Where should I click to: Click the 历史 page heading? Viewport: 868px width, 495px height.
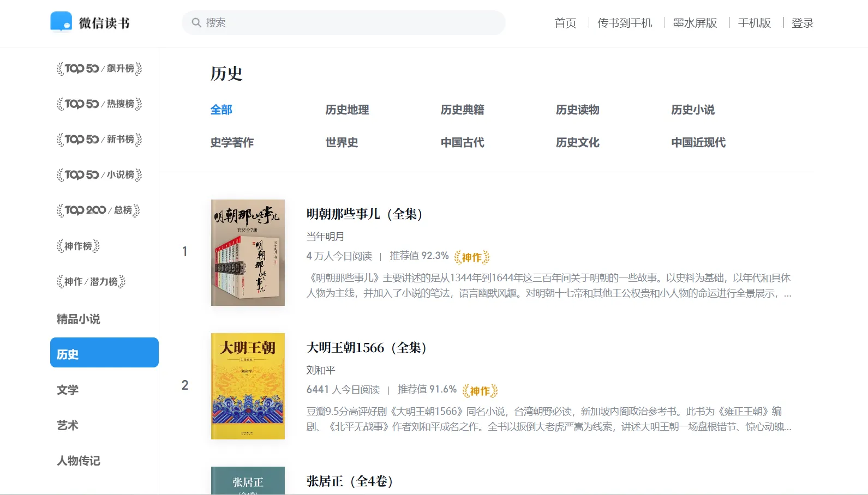226,74
